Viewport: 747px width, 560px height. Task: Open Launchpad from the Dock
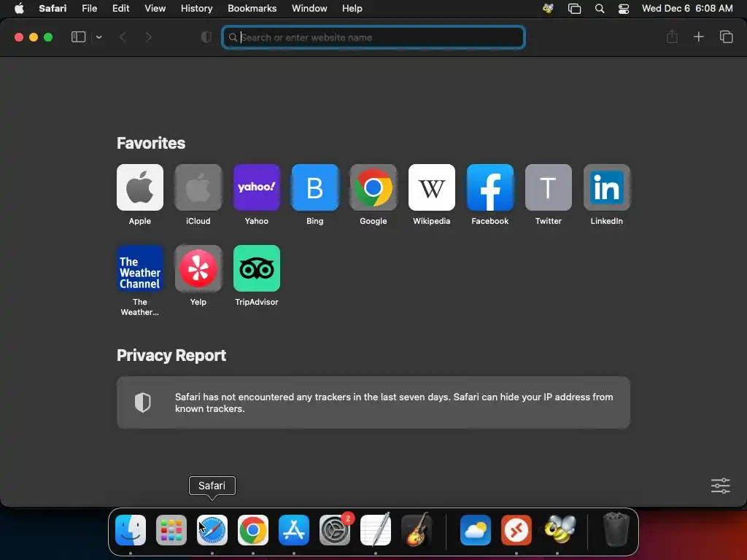pyautogui.click(x=171, y=530)
